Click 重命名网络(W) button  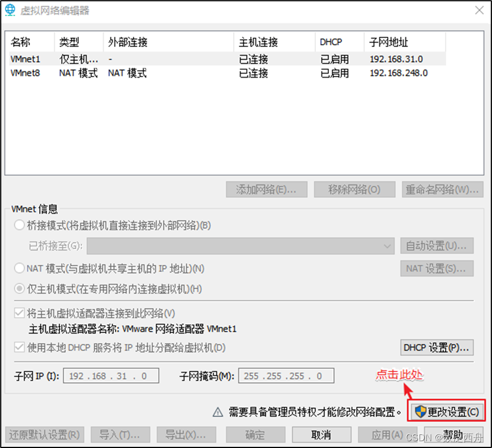click(x=442, y=189)
